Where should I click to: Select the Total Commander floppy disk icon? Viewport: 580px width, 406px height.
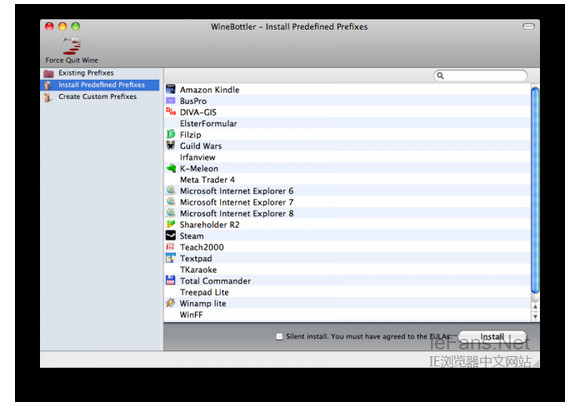tap(171, 280)
